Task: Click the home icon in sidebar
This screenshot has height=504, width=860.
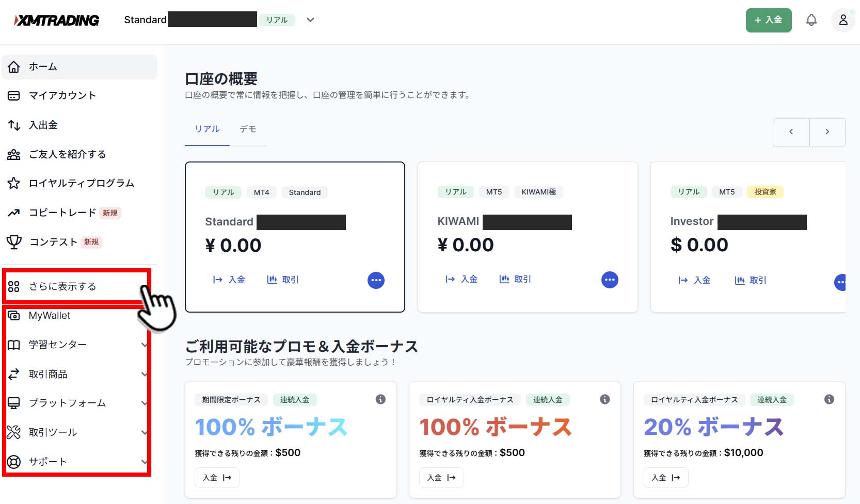Action: pyautogui.click(x=14, y=67)
